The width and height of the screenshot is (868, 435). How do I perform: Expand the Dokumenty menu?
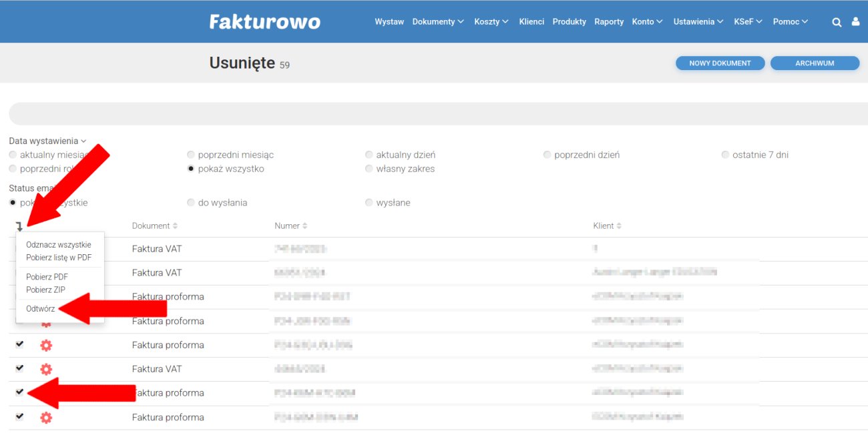click(438, 21)
